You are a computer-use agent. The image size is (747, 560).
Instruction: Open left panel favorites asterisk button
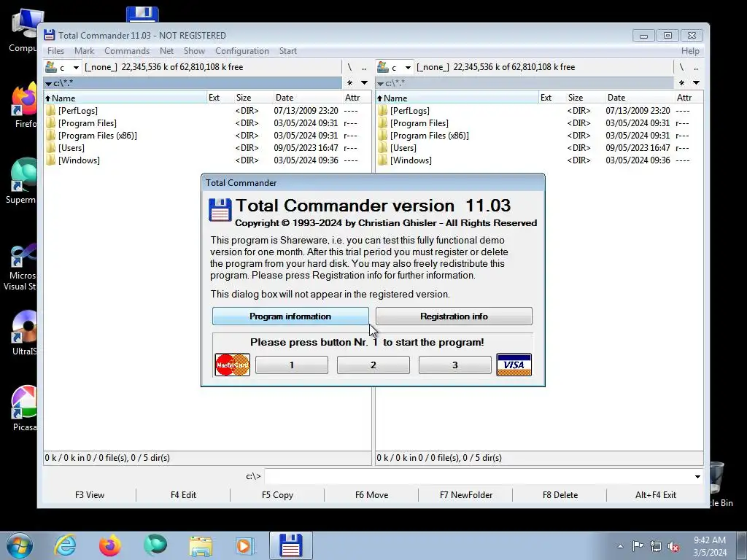pos(349,83)
